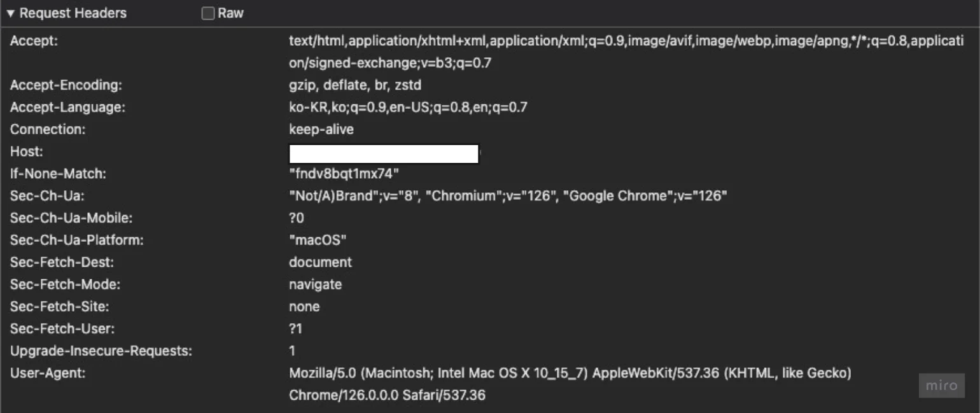The width and height of the screenshot is (980, 413).
Task: Click the Sec-Ch-Ua-Mobile header name
Action: click(71, 218)
